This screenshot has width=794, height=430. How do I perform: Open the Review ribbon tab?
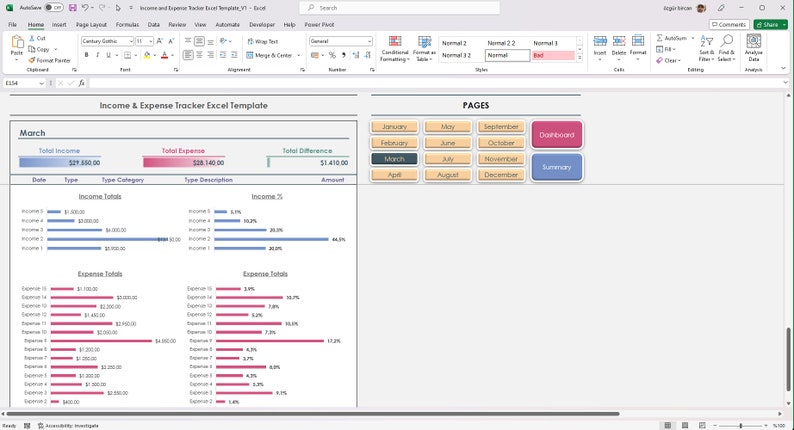[177, 24]
